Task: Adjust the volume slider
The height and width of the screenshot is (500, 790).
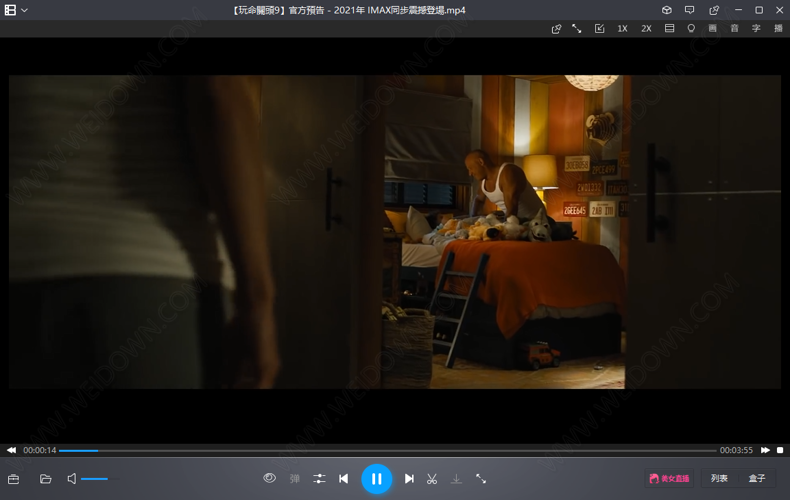Action: point(100,479)
